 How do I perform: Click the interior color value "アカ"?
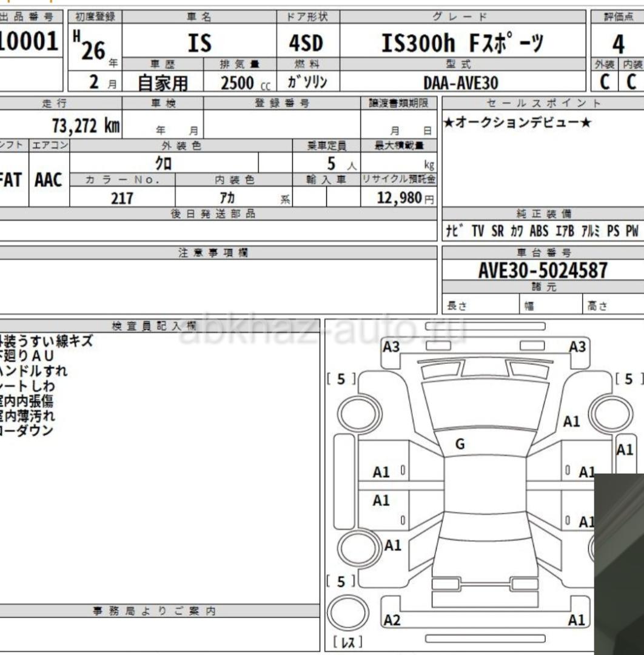click(x=227, y=197)
